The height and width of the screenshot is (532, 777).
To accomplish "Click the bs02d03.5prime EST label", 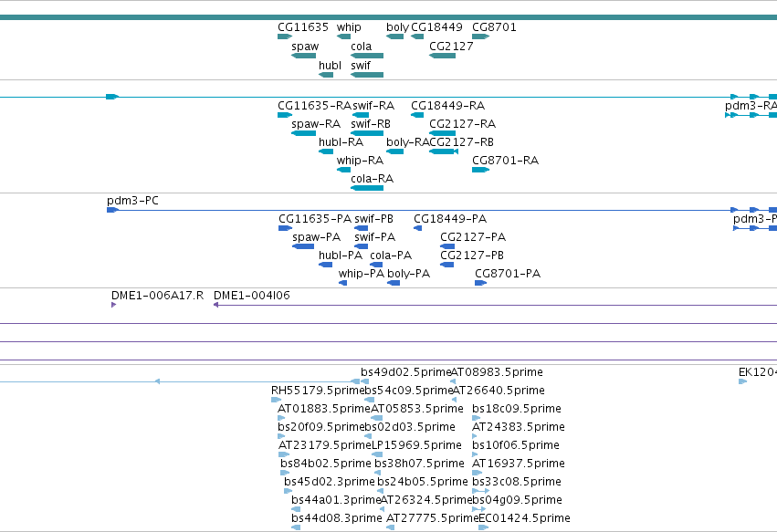I will pyautogui.click(x=410, y=427).
